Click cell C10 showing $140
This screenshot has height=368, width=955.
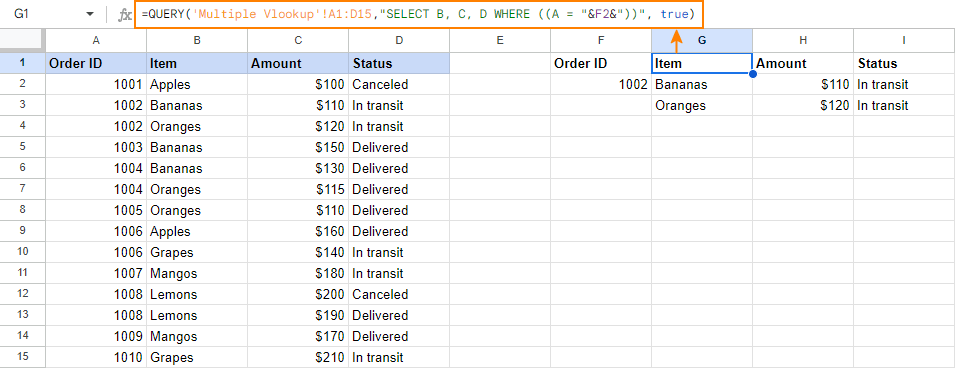tap(298, 252)
